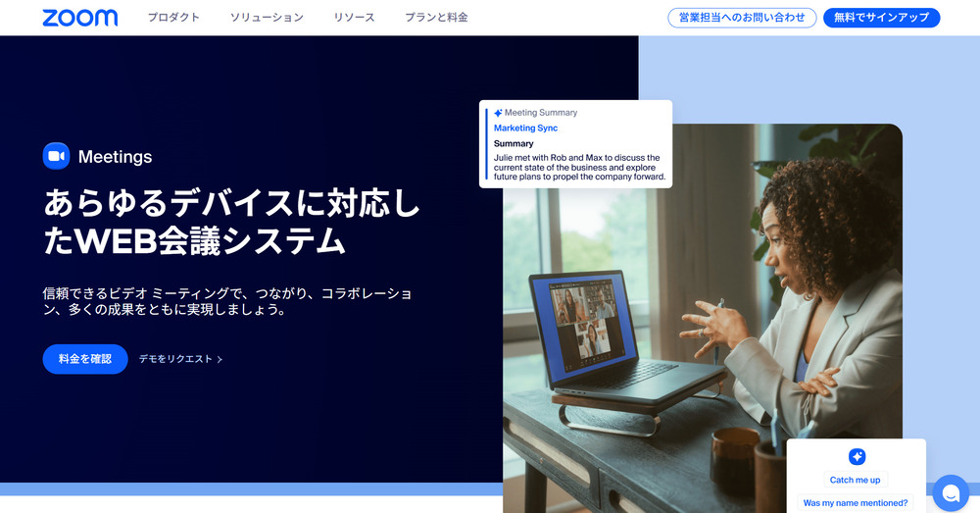
Task: Click summary text starting Julie met with Rob
Action: [579, 167]
